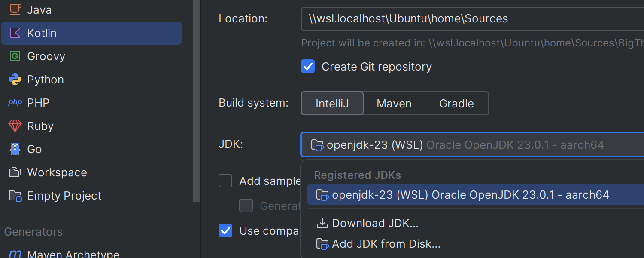Pick the Go gopher icon
Image resolution: width=644 pixels, height=258 pixels.
coord(15,149)
